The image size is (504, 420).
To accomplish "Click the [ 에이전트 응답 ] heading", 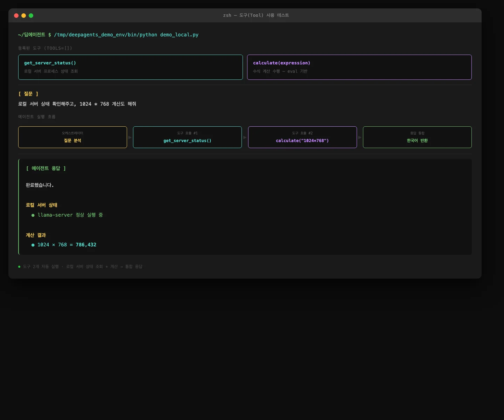I will coord(46,168).
